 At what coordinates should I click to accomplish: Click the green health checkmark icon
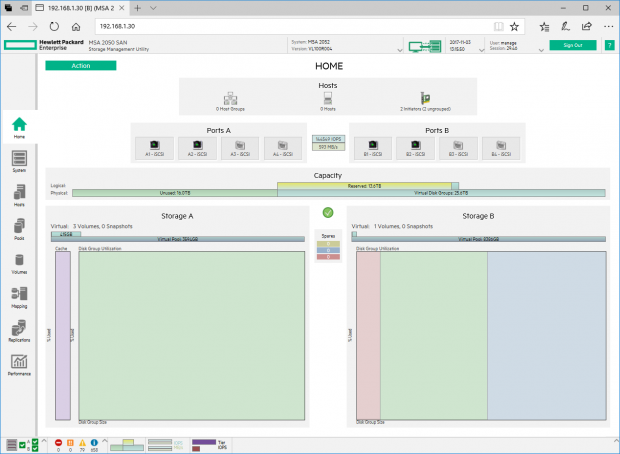[327, 213]
